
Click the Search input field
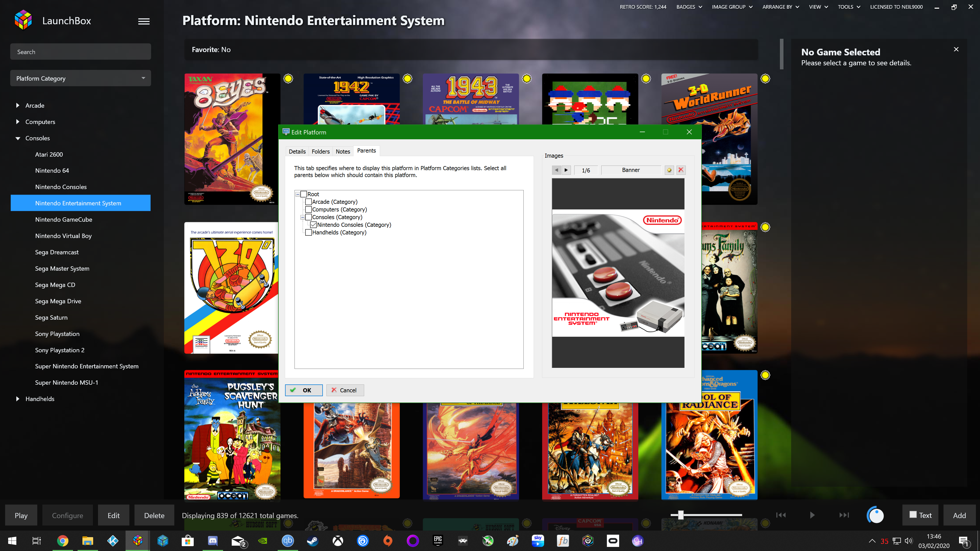click(x=81, y=52)
